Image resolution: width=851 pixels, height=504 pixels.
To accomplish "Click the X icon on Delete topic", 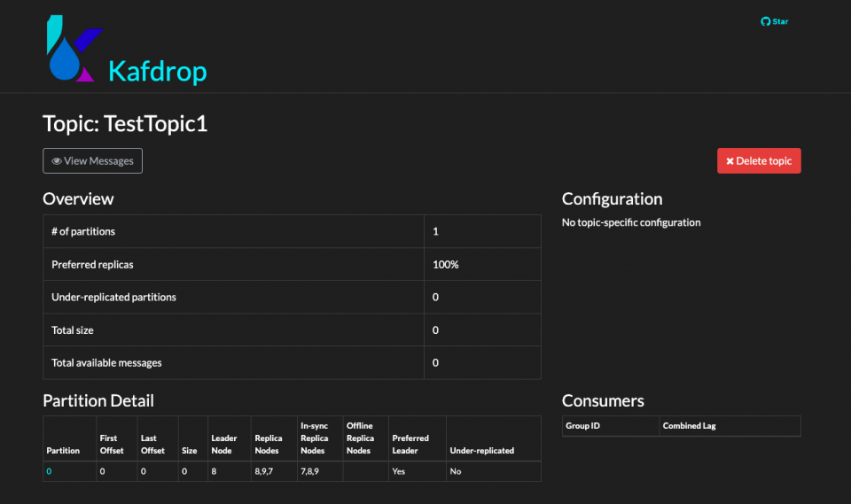I will tap(730, 161).
